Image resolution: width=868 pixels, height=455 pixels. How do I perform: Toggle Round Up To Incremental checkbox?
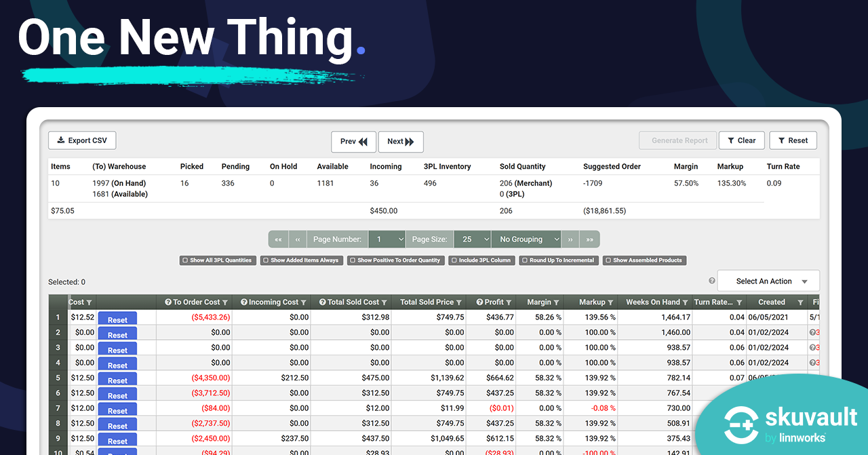[x=525, y=260]
